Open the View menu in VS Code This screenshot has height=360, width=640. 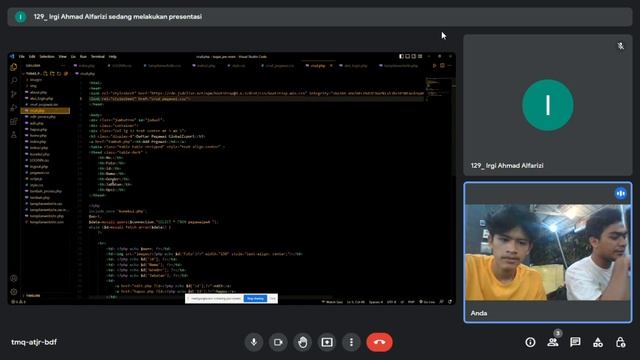[62, 57]
